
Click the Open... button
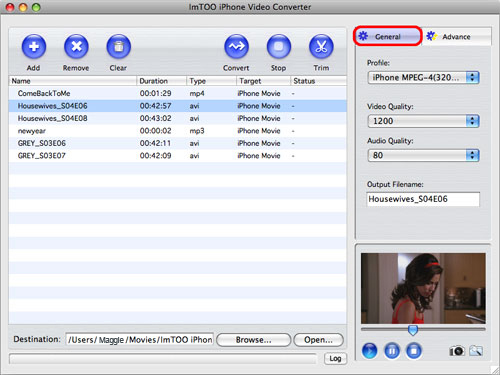click(x=318, y=340)
